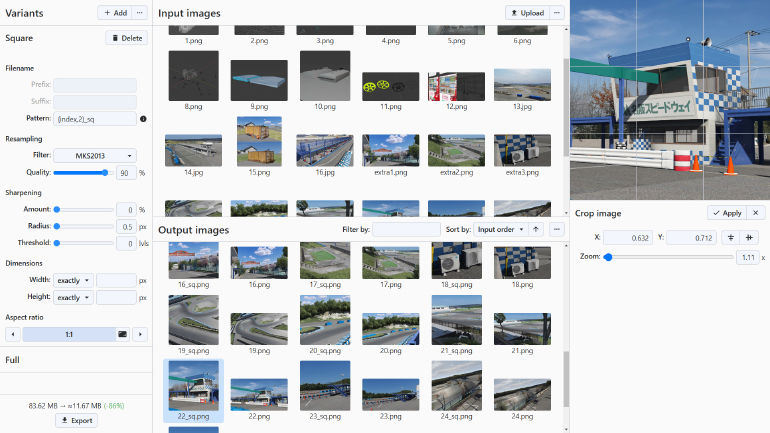Delete the Square variant
Viewport: 770px width, 433px height.
tap(127, 38)
